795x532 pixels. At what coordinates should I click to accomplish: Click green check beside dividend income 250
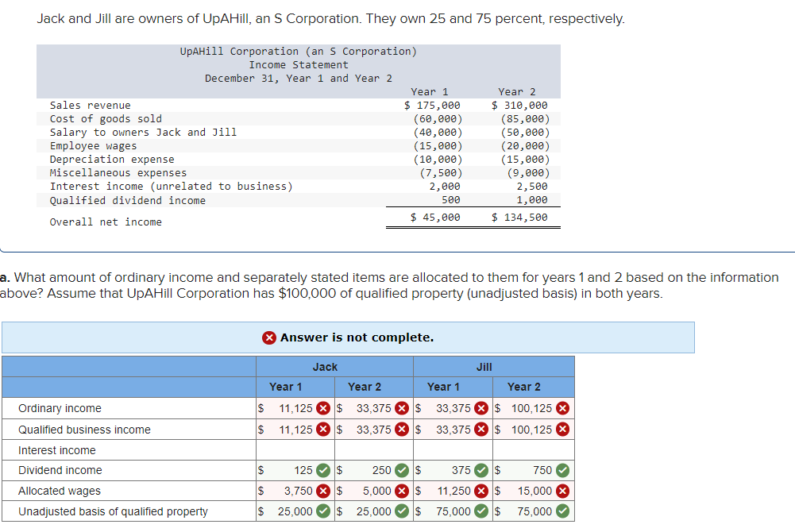point(402,471)
